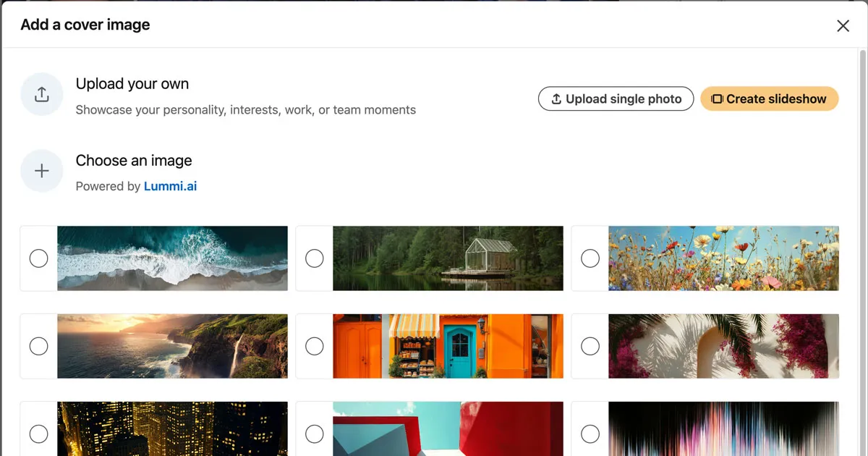Close the Add a cover image dialog
Viewport: 868px width, 456px height.
tap(843, 25)
